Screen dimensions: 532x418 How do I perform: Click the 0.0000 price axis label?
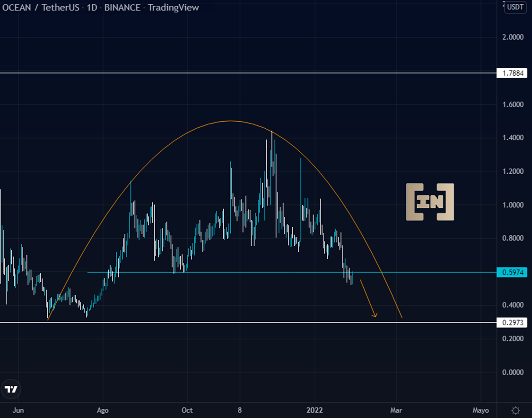(x=513, y=372)
